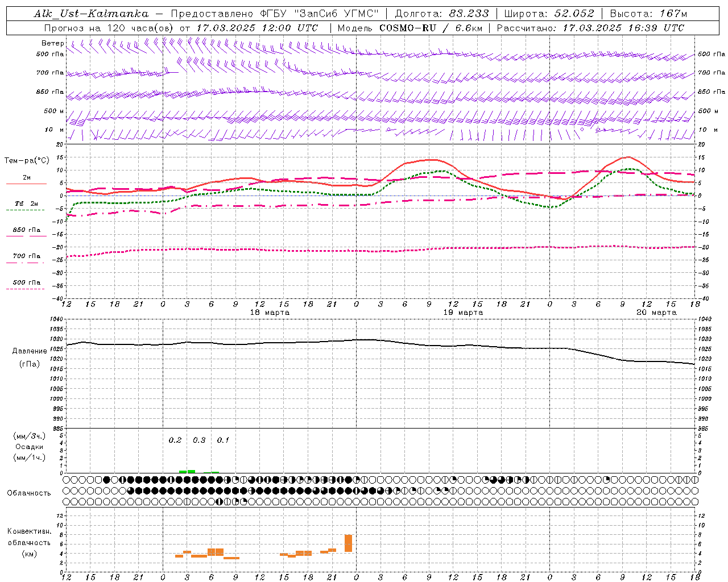The height and width of the screenshot is (582, 728).
Task: Click the date label 18 марта
Action: click(x=270, y=313)
